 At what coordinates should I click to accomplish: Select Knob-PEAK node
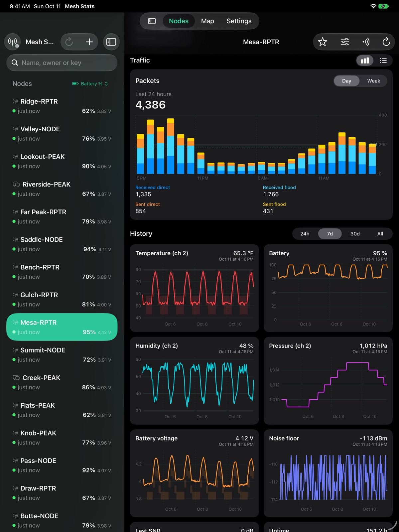62,438
